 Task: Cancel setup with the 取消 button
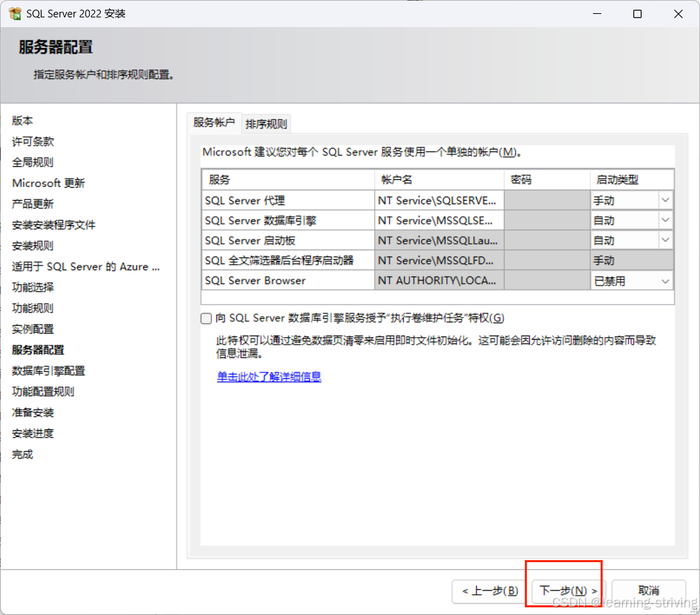click(x=649, y=591)
